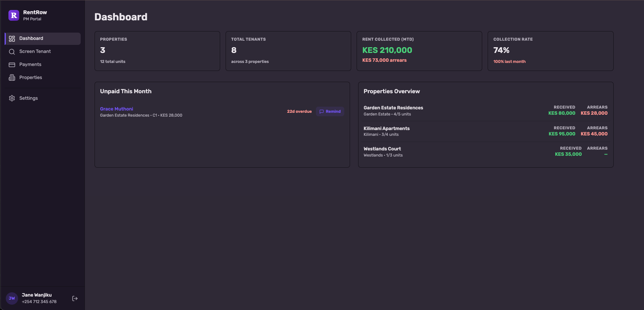Image resolution: width=644 pixels, height=310 pixels.
Task: Open the Dashboard menu item
Action: (x=43, y=39)
